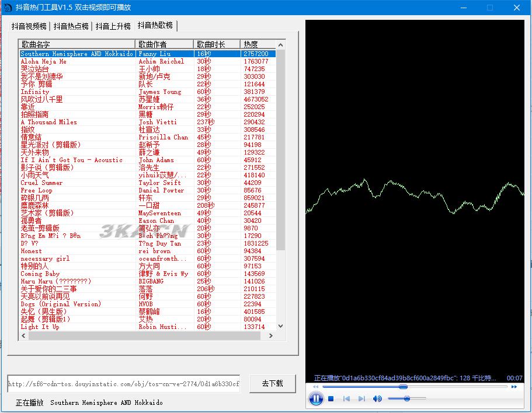Click artist cell Eason Chan
This screenshot has width=532, height=413.
pos(157,220)
